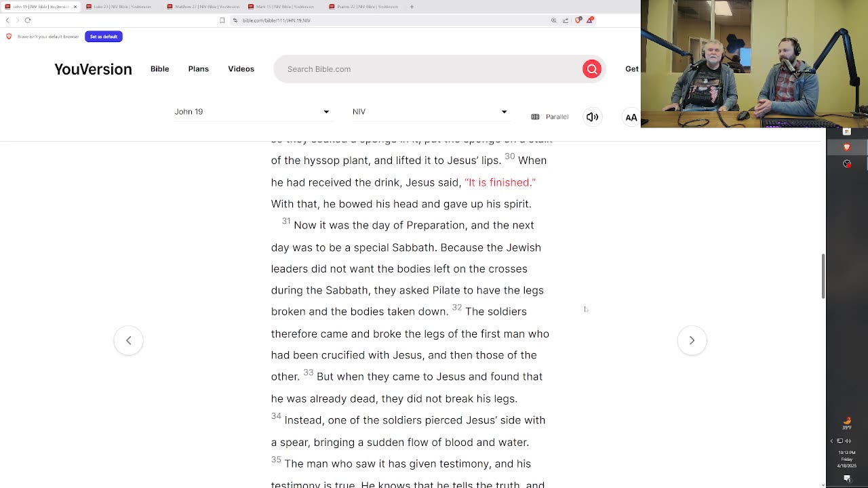Click verse number 34
The width and height of the screenshot is (868, 488).
coord(276,416)
